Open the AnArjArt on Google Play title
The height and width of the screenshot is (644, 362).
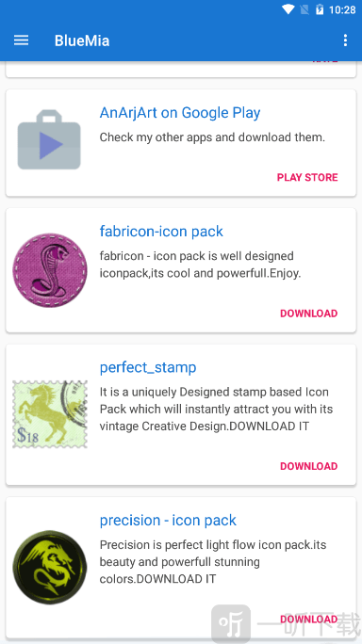pyautogui.click(x=180, y=113)
